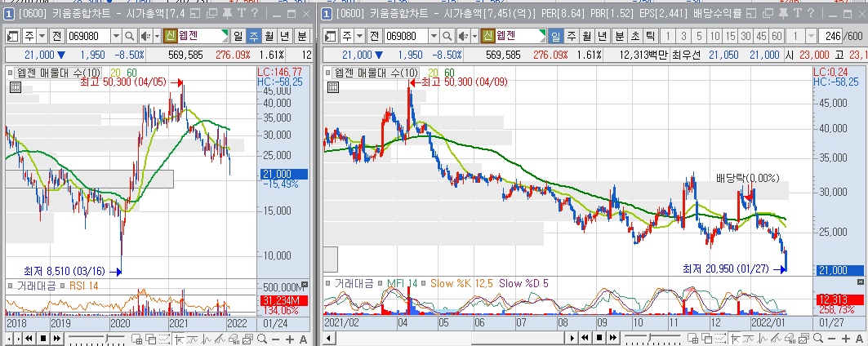Select 분 minute period in right chart

tap(620, 37)
